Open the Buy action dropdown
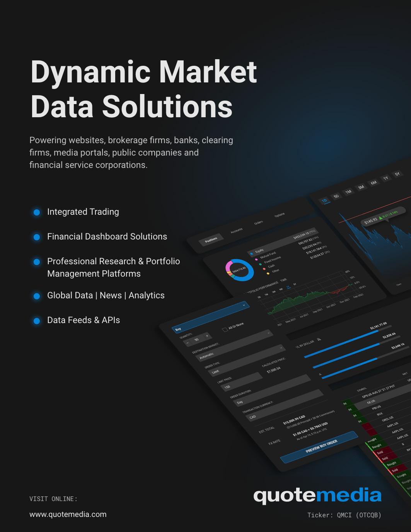This screenshot has width=411, height=532. [210, 317]
